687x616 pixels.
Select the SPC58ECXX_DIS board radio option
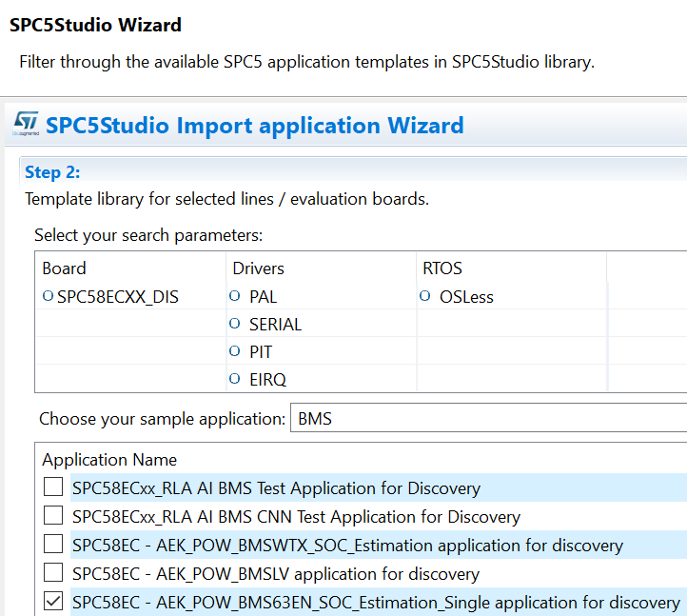pyautogui.click(x=48, y=297)
